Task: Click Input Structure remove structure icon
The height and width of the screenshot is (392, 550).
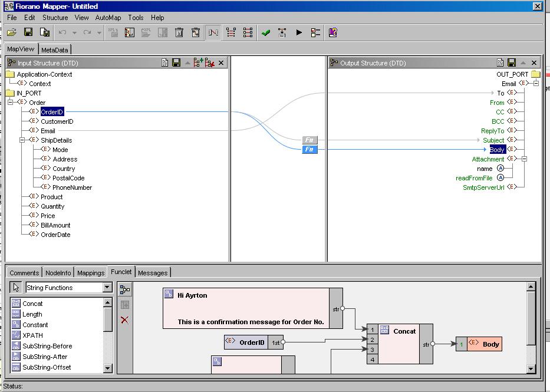Action: click(x=210, y=62)
